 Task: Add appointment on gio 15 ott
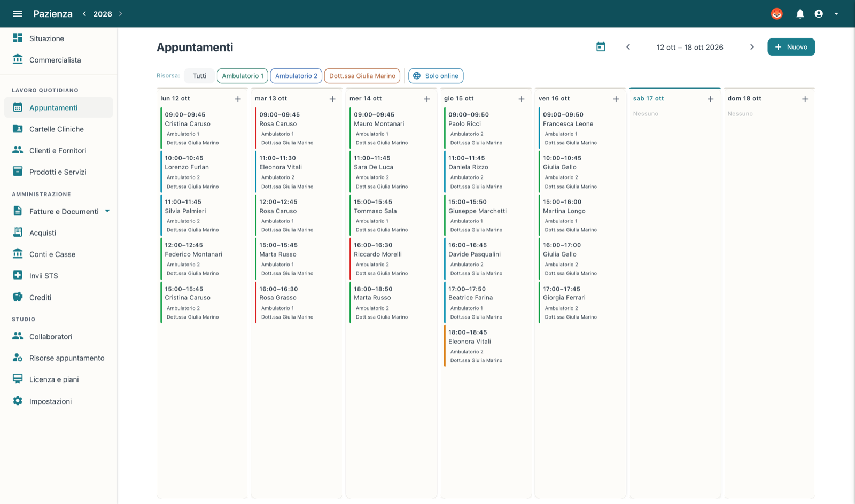[522, 99]
